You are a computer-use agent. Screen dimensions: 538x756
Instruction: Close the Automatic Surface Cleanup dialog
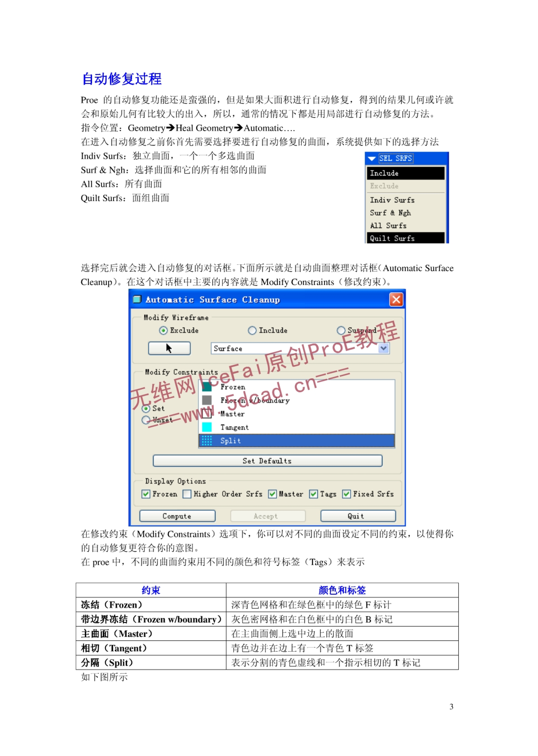[396, 299]
